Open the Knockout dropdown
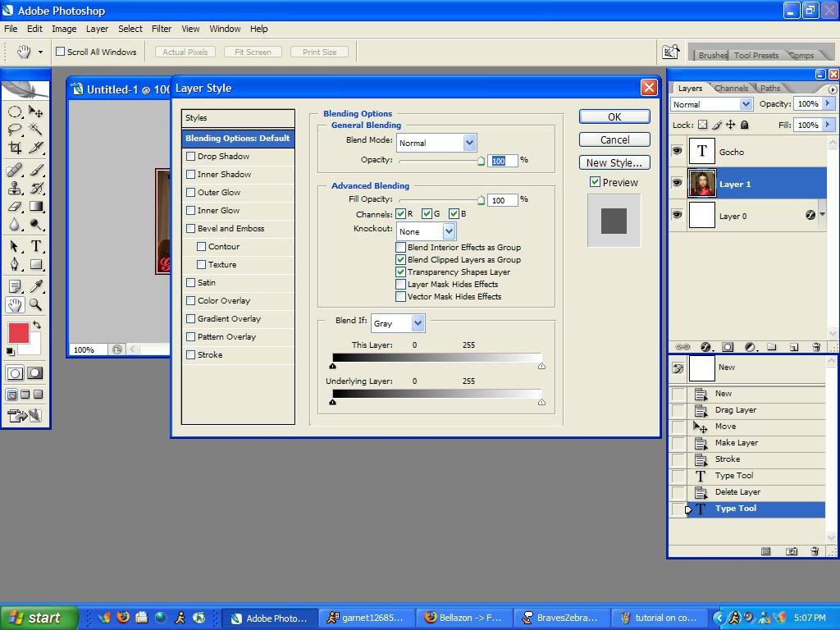840x630 pixels. (x=449, y=231)
